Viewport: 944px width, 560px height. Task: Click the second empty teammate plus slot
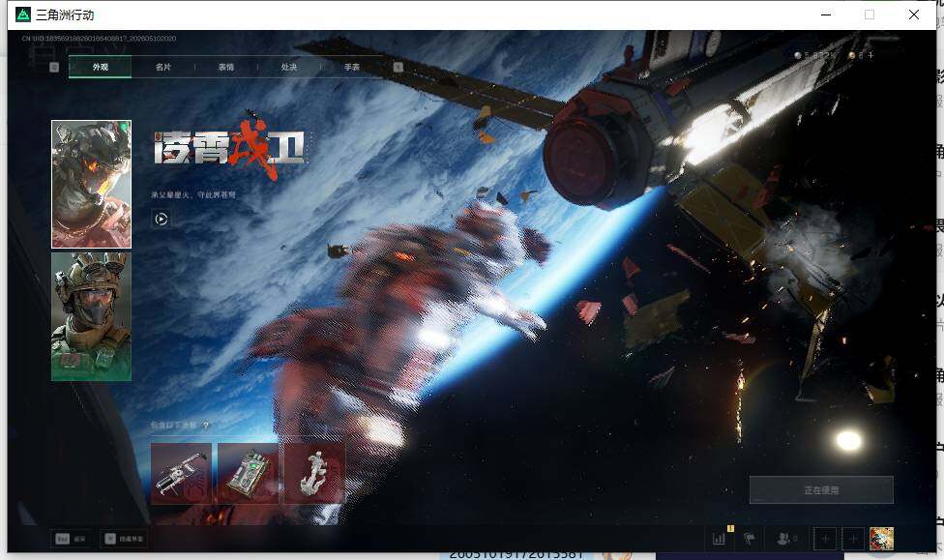853,539
